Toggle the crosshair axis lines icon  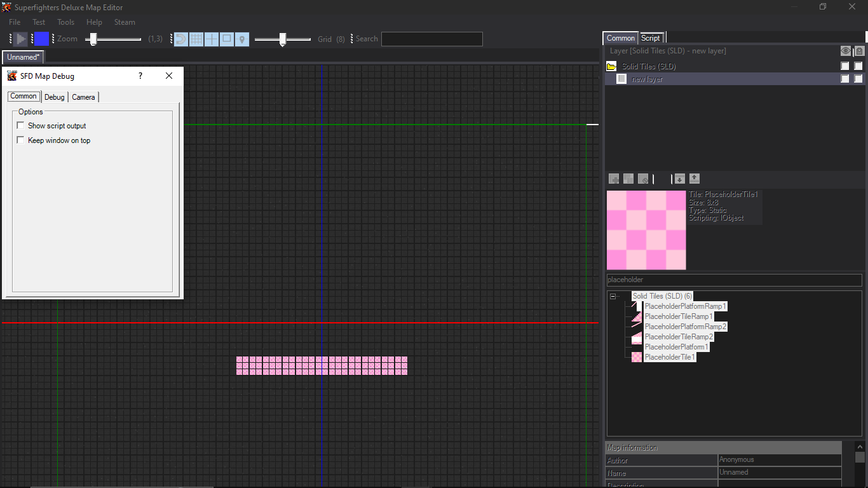point(212,39)
